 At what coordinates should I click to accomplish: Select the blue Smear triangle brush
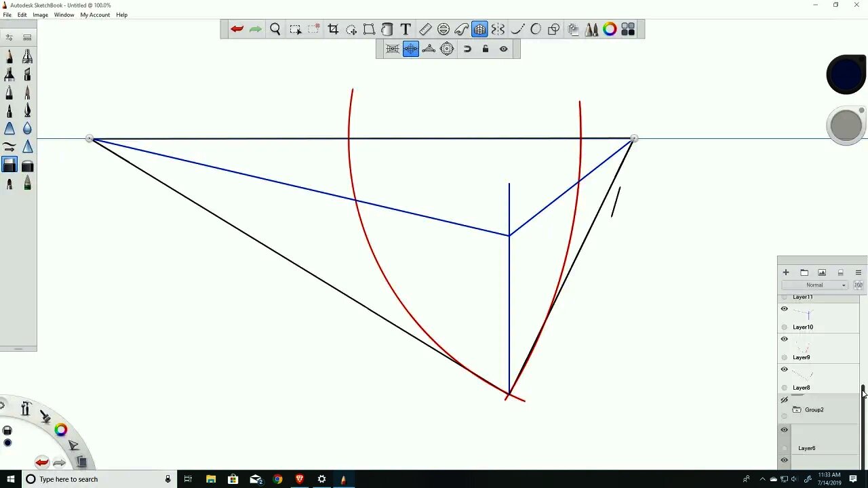9,129
